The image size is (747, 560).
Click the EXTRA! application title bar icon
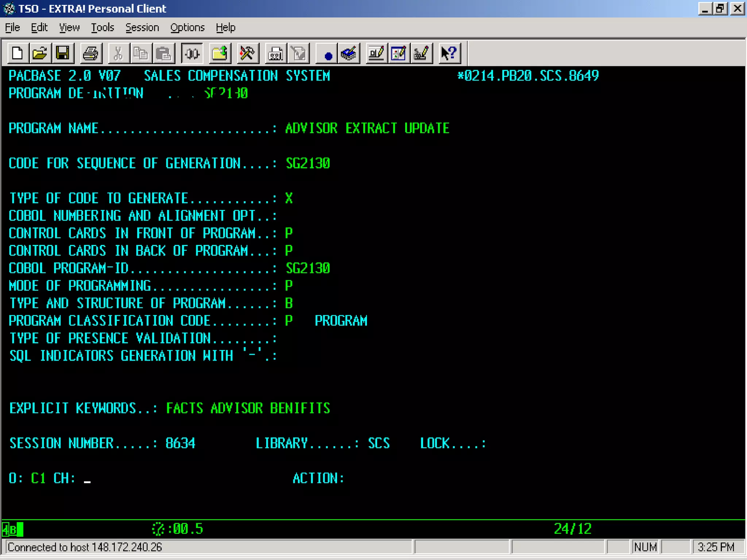(9, 8)
